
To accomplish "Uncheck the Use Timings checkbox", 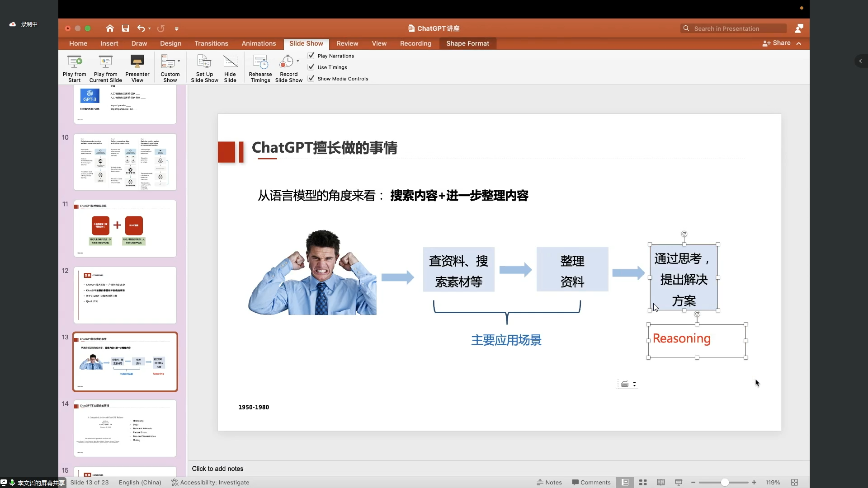I will point(311,67).
